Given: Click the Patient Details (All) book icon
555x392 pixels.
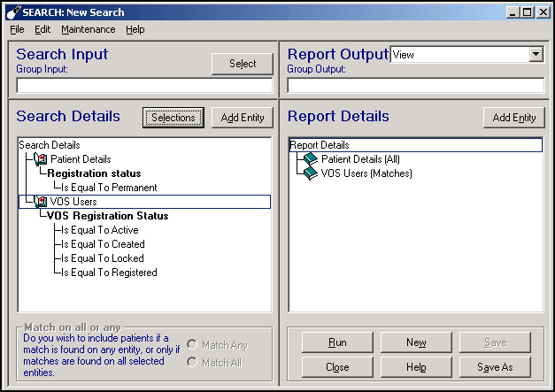Looking at the screenshot, I should tap(310, 159).
